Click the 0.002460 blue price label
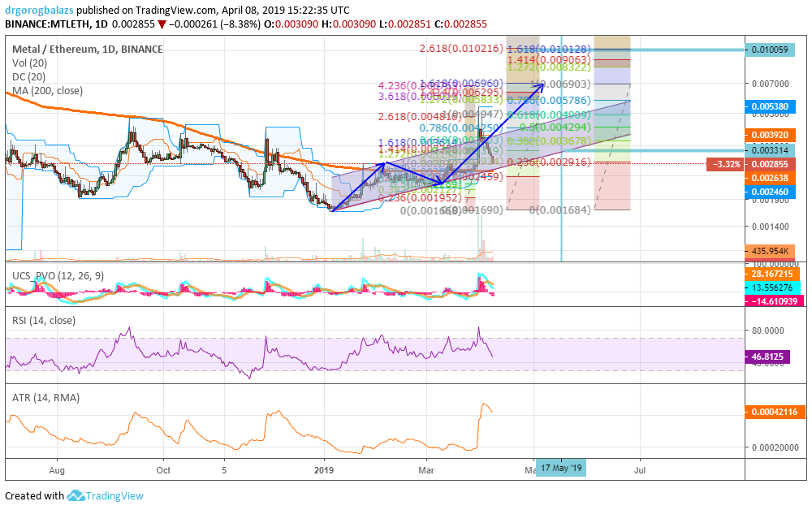812x510 pixels. click(770, 192)
